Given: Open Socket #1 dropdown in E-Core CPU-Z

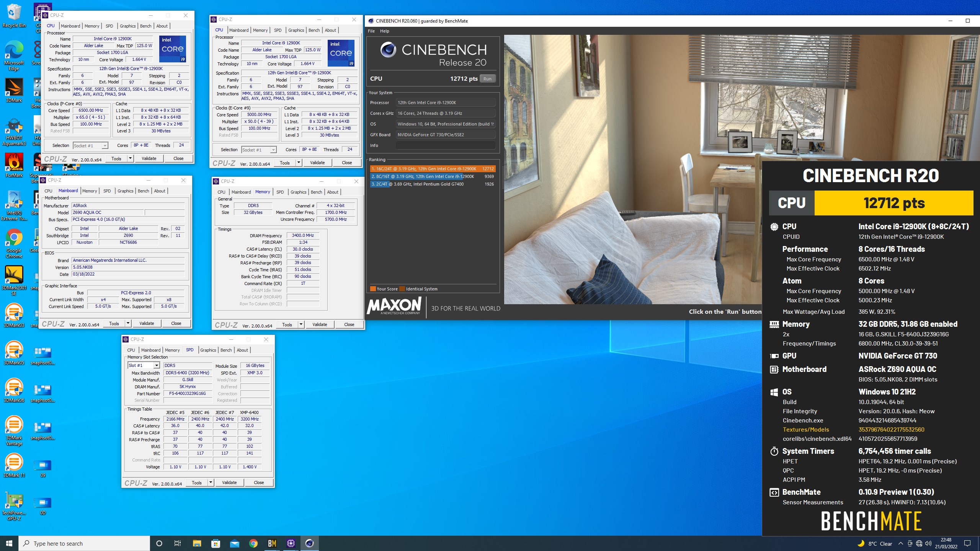Looking at the screenshot, I should tap(259, 150).
